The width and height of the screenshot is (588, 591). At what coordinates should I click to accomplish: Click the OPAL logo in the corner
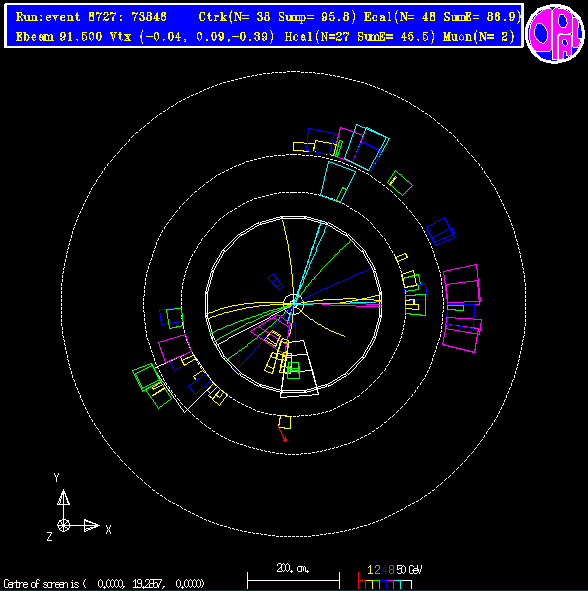coord(555,33)
